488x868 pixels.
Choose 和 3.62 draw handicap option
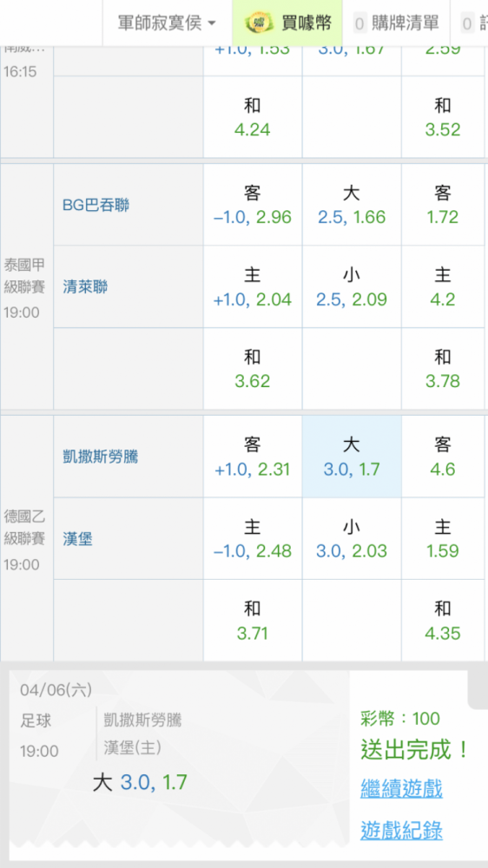[x=253, y=369]
